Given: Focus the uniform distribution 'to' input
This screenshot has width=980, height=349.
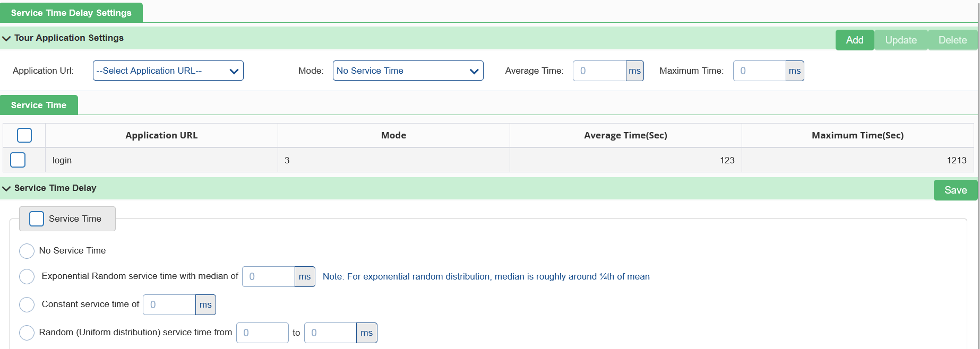Looking at the screenshot, I should 330,333.
